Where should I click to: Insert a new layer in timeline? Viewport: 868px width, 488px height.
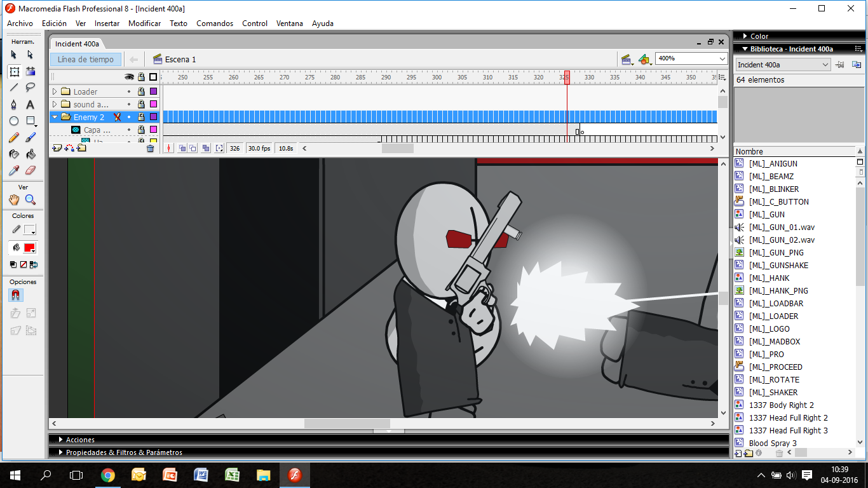click(57, 148)
